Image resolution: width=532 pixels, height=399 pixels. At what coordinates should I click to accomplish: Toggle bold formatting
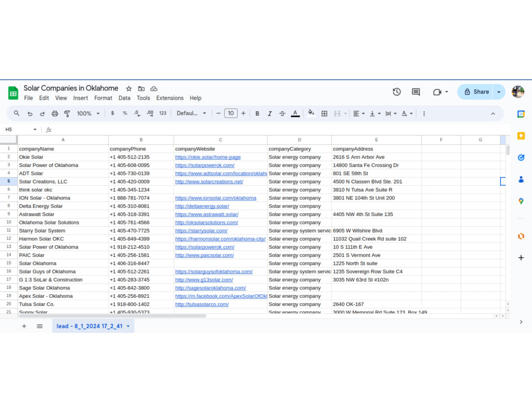pos(257,114)
